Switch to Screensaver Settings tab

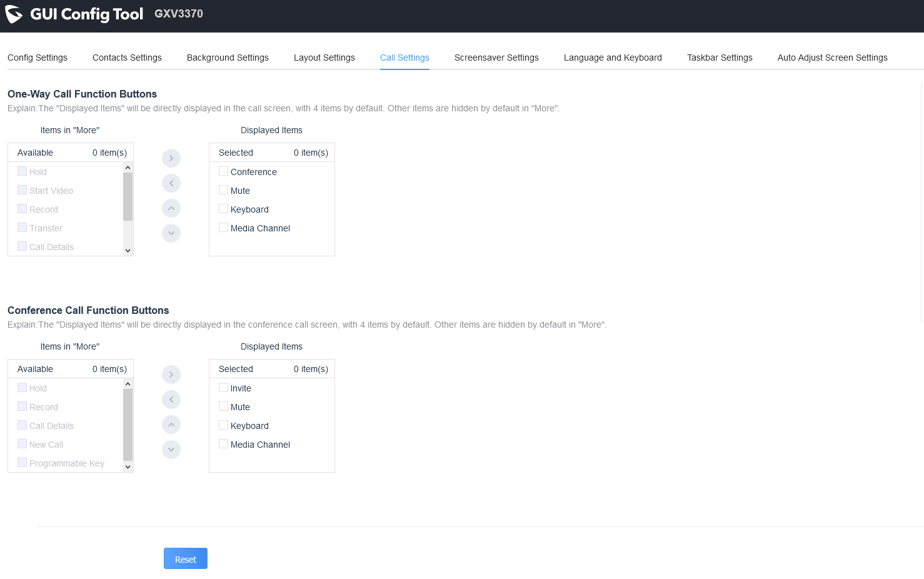496,58
